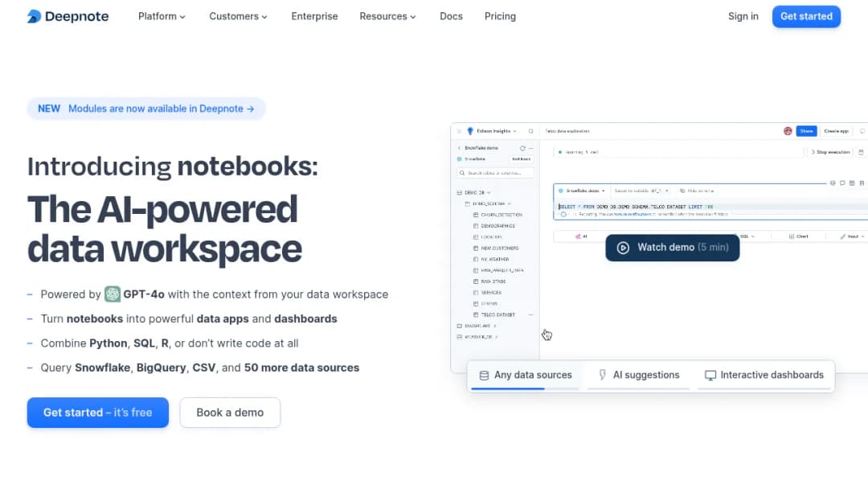Select the NEW_CUSTOMERS table
Screen dimensions: 868x489
coord(496,248)
